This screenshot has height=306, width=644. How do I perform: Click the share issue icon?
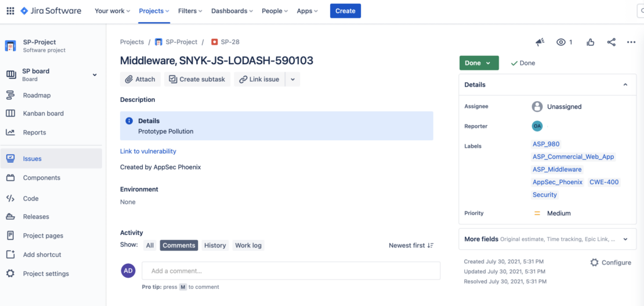click(611, 42)
